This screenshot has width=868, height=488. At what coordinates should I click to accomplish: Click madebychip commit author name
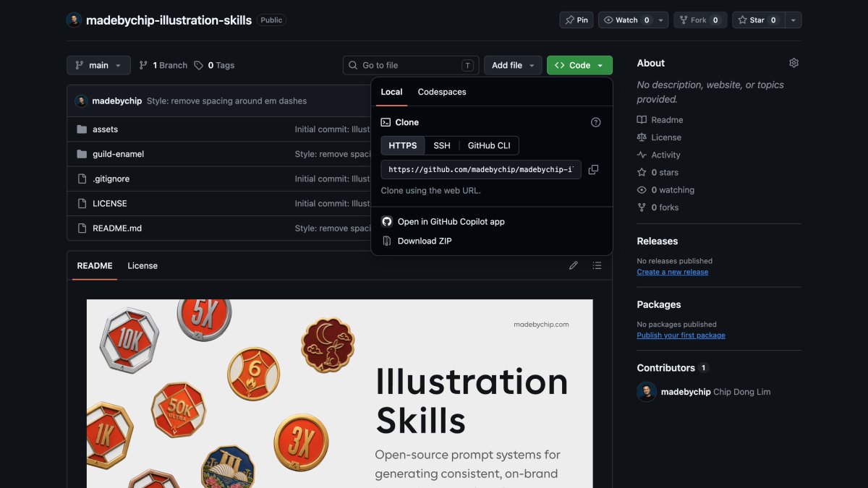pyautogui.click(x=116, y=101)
